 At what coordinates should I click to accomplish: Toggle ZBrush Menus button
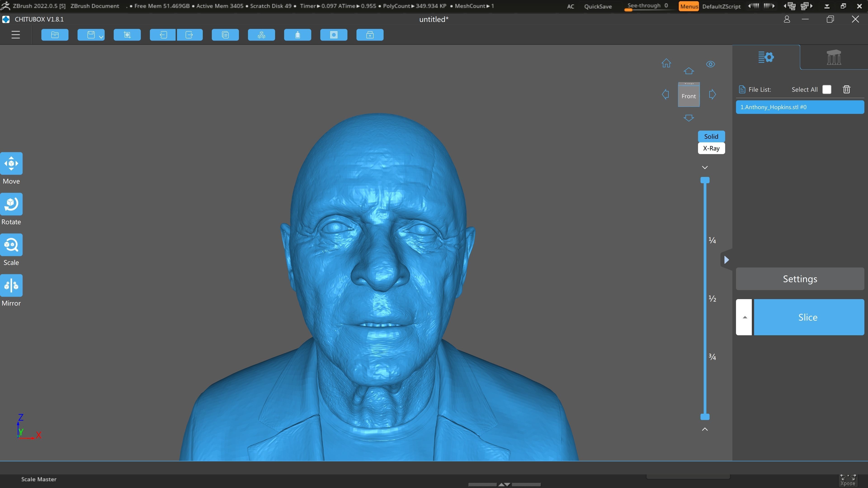coord(689,6)
